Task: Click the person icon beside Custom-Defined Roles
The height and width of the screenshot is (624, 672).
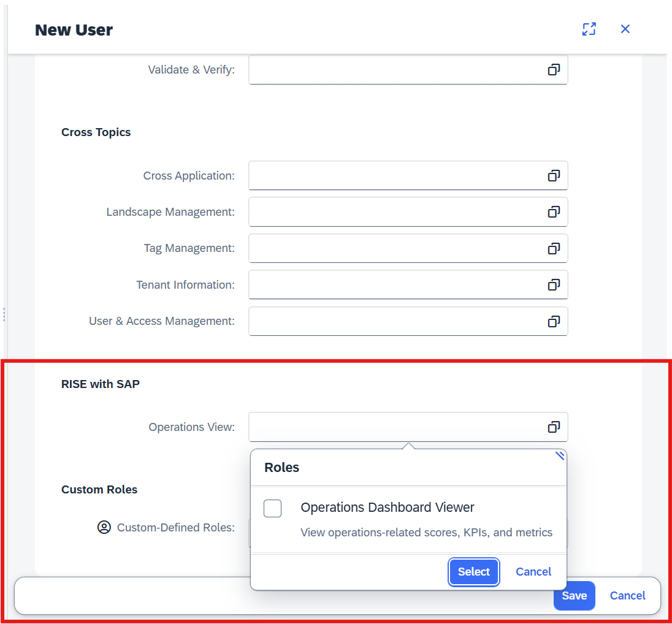Action: point(104,527)
